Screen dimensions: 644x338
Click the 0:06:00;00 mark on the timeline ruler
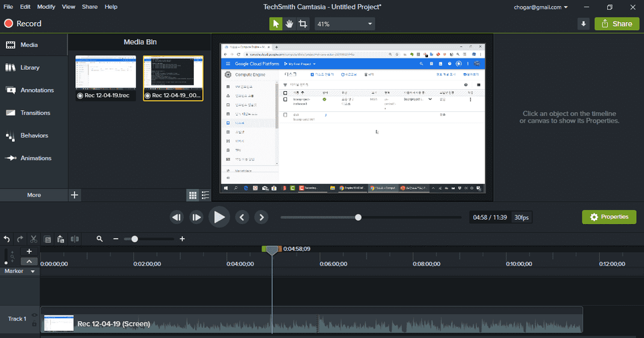pos(333,264)
